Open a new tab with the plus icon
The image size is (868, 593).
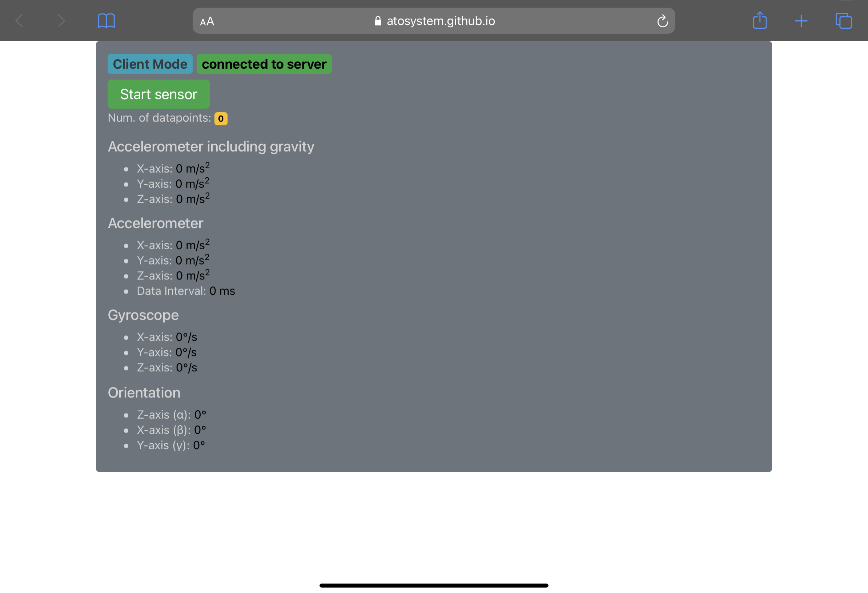801,21
